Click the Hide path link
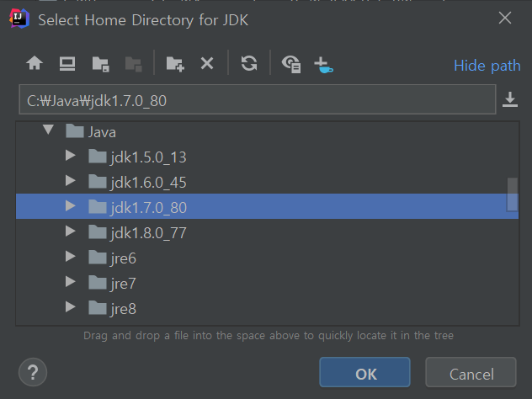Image resolution: width=532 pixels, height=399 pixels. (x=487, y=66)
